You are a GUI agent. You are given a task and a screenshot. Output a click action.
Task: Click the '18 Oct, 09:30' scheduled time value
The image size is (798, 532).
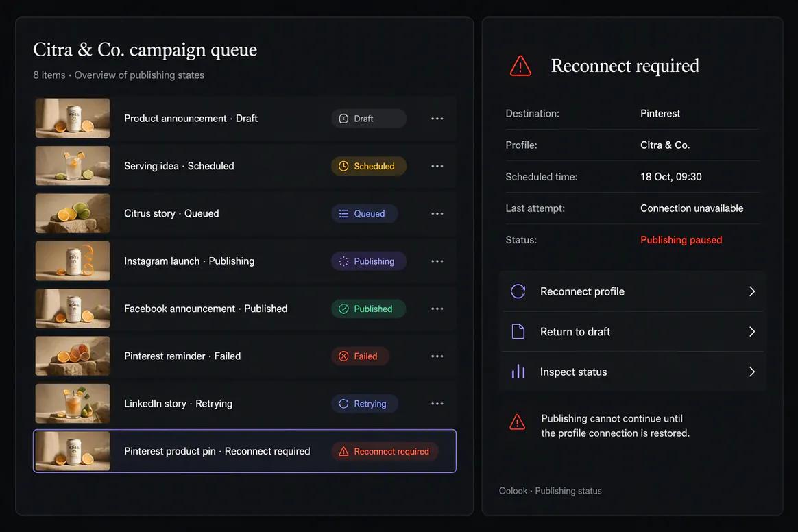[x=670, y=177]
